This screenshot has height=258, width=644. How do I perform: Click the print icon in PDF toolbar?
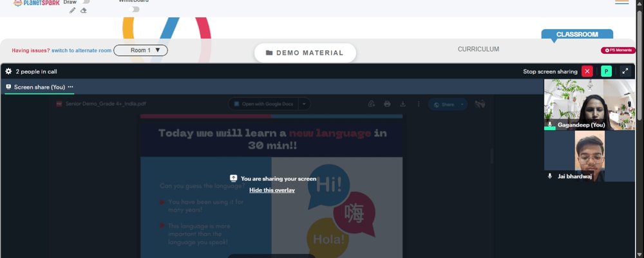[x=387, y=104]
